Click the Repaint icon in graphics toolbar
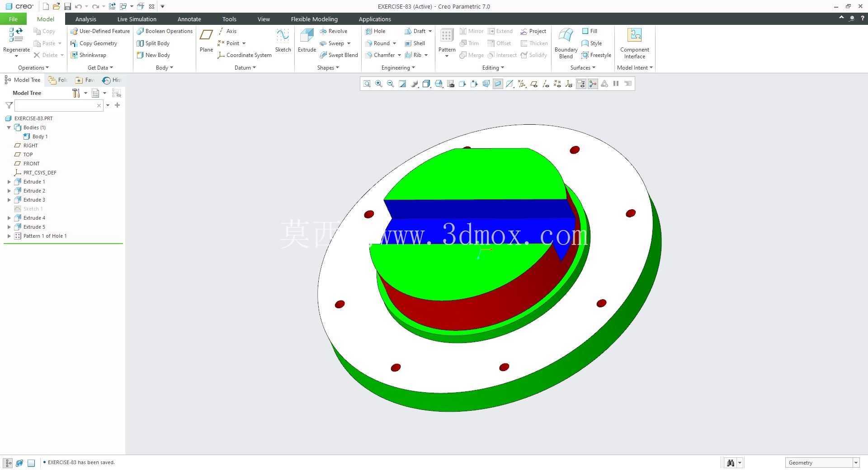 pos(402,84)
